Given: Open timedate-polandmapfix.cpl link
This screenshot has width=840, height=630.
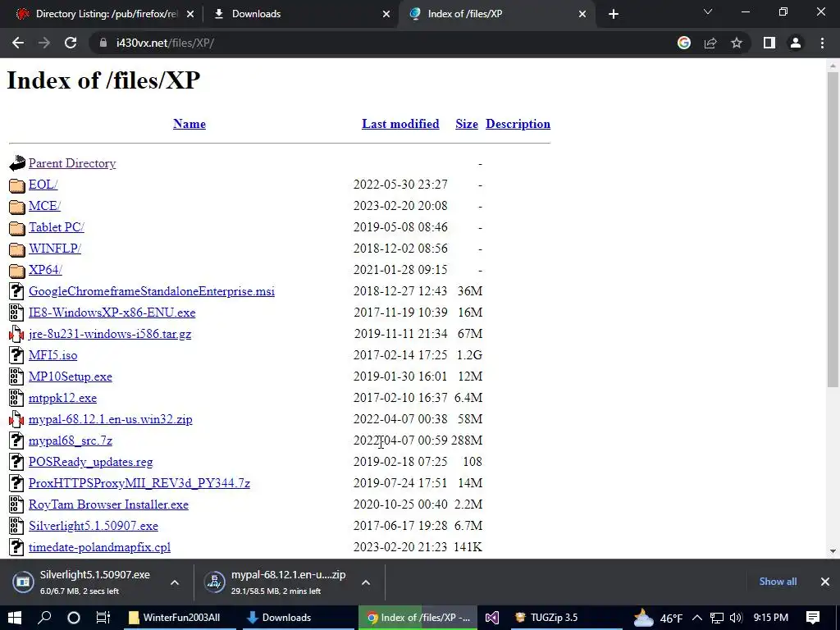Looking at the screenshot, I should (x=99, y=547).
